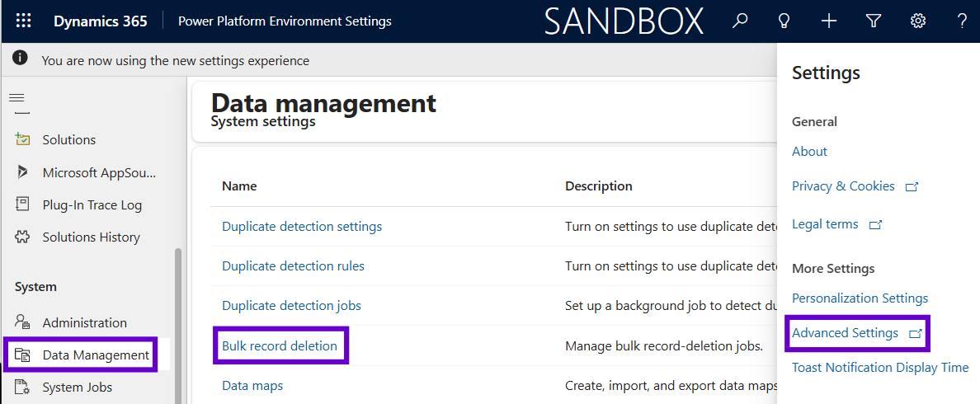This screenshot has height=404, width=980.
Task: Click the Data Management folder icon
Action: (23, 355)
